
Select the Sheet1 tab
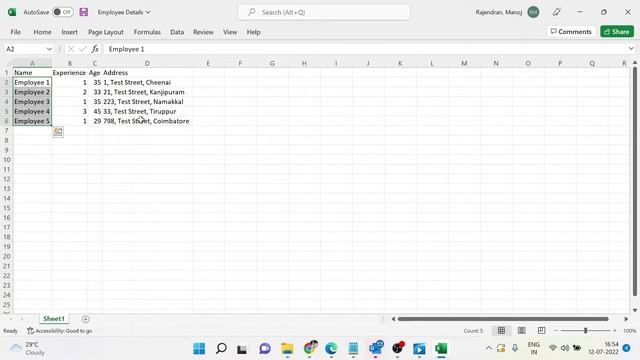pos(54,319)
